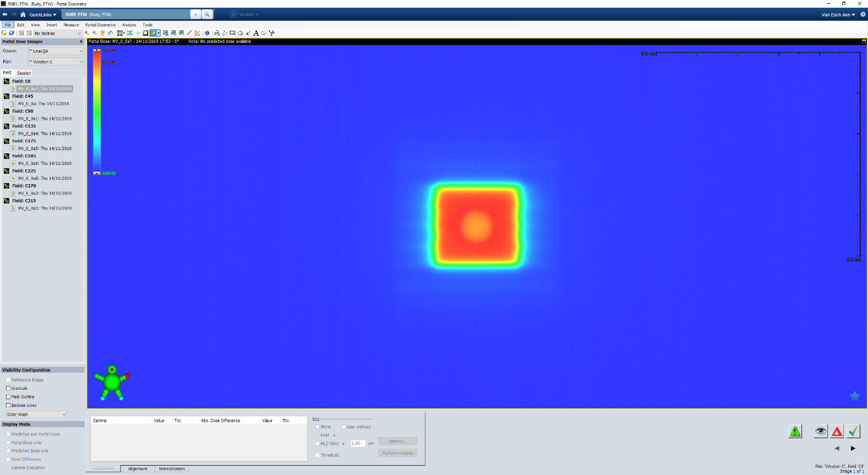The height and width of the screenshot is (475, 868).
Task: Toggle the Field Outline checkbox
Action: click(8, 396)
